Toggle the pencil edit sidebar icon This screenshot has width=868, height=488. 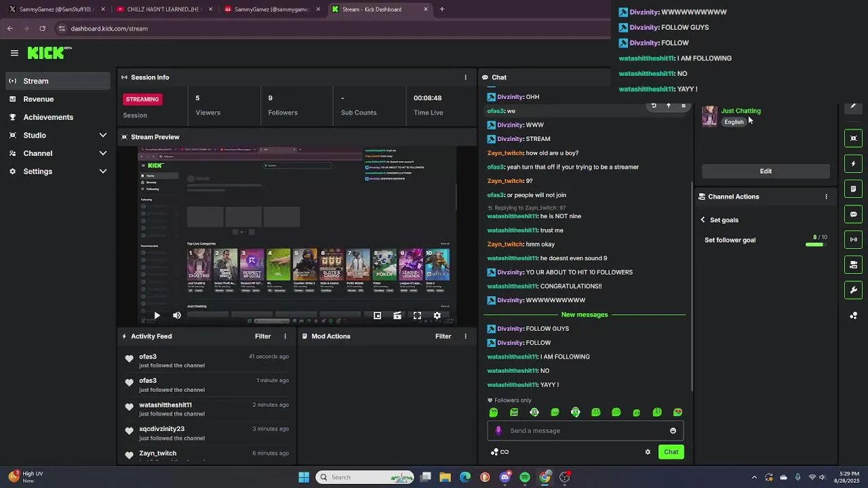point(853,106)
